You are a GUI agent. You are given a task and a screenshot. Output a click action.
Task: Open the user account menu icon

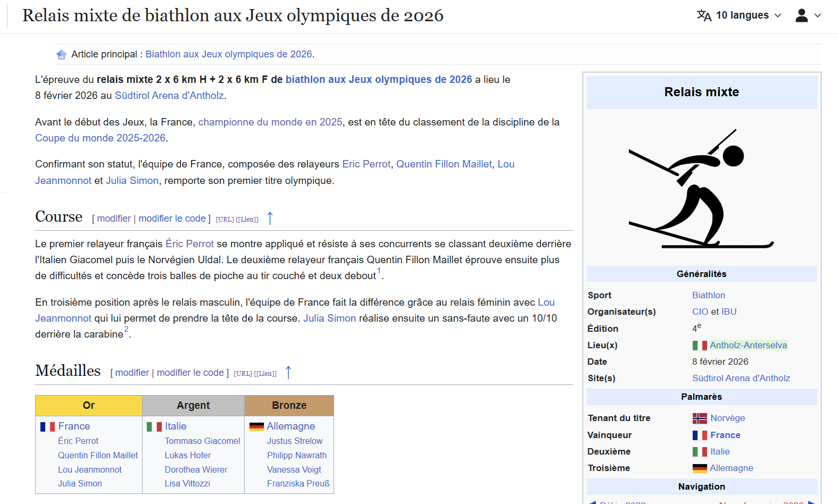point(808,15)
